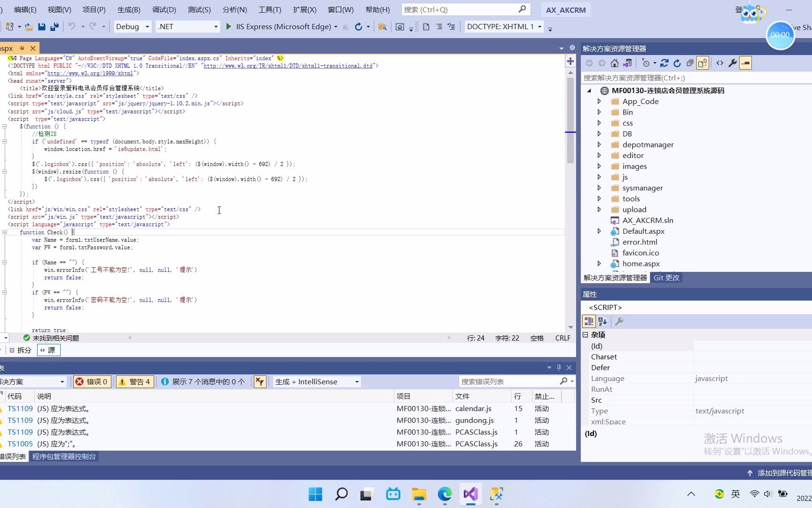Open the editor window settings gear

pos(572,48)
